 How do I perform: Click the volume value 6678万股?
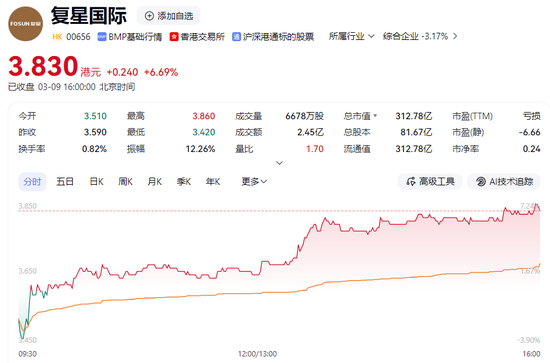pos(304,116)
